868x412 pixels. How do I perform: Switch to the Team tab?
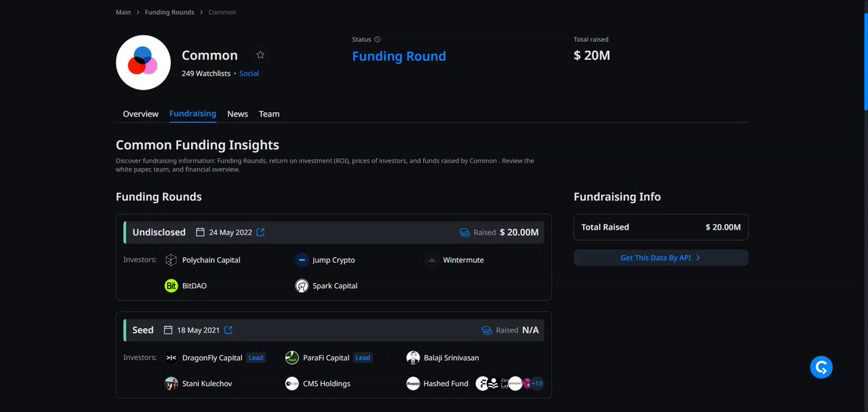[x=269, y=114]
